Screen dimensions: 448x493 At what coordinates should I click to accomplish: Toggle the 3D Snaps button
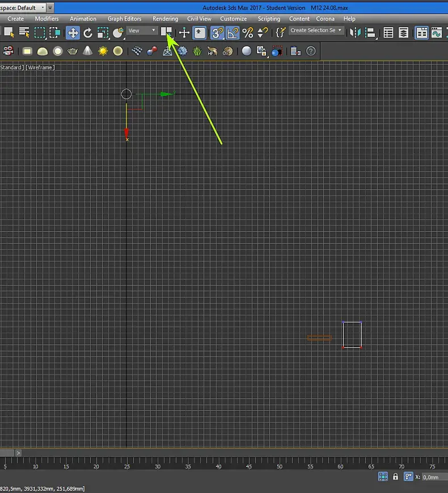coord(218,33)
